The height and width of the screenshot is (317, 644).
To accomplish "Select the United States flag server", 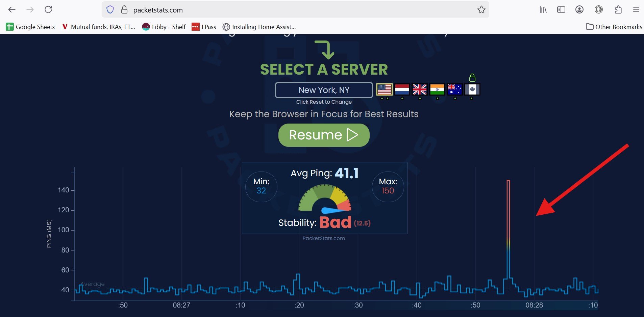I will (x=385, y=89).
